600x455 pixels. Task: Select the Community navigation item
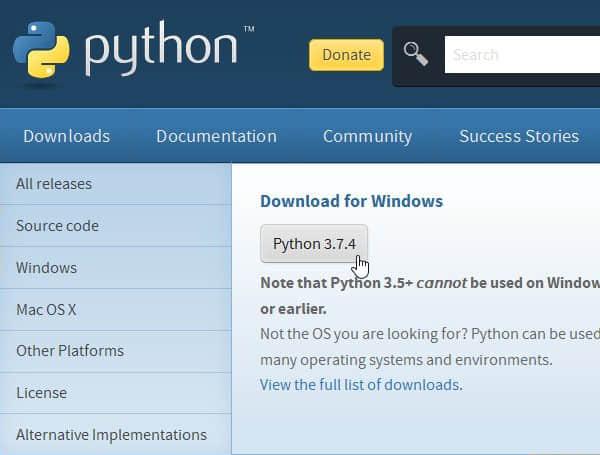pos(367,136)
